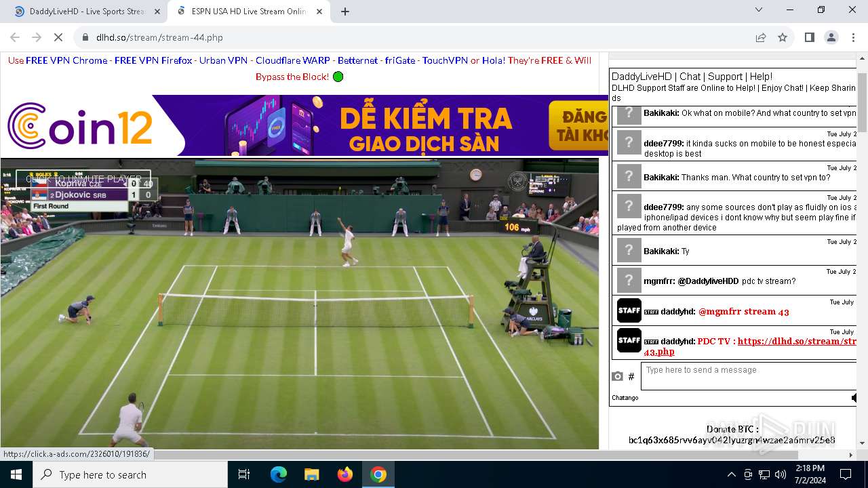868x488 pixels.
Task: Click the yellow Đăng ký tài khoản banner button
Action: click(578, 125)
